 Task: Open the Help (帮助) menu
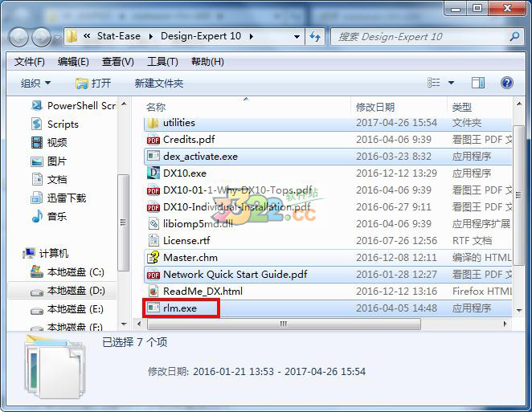[x=207, y=62]
